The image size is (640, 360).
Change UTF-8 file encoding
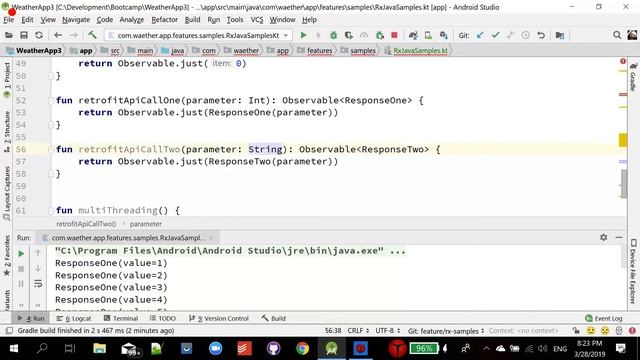(x=388, y=331)
